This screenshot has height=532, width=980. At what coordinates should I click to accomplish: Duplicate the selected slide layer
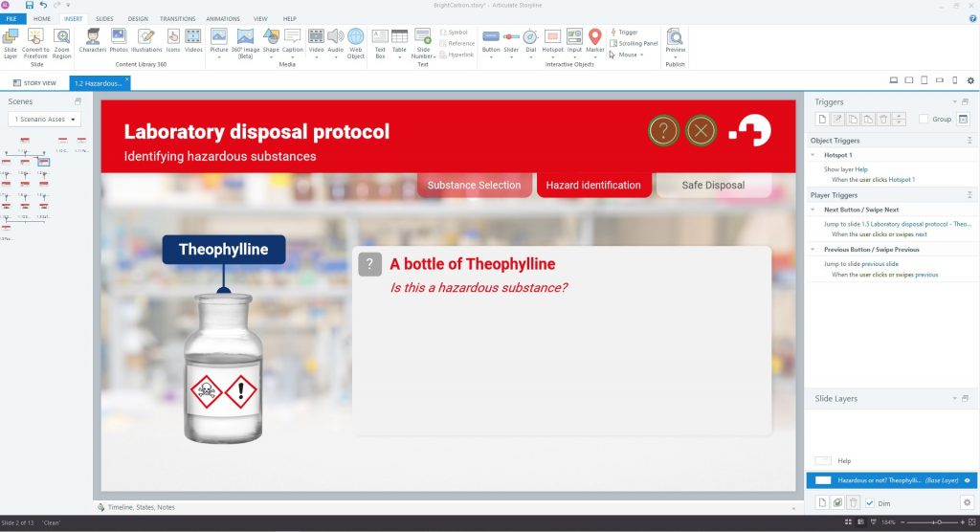pyautogui.click(x=837, y=502)
